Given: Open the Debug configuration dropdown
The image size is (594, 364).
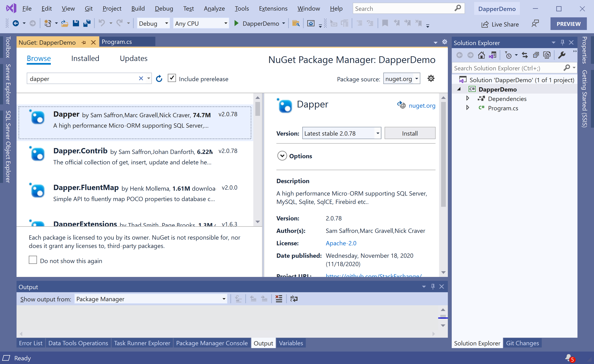Looking at the screenshot, I should pyautogui.click(x=153, y=23).
